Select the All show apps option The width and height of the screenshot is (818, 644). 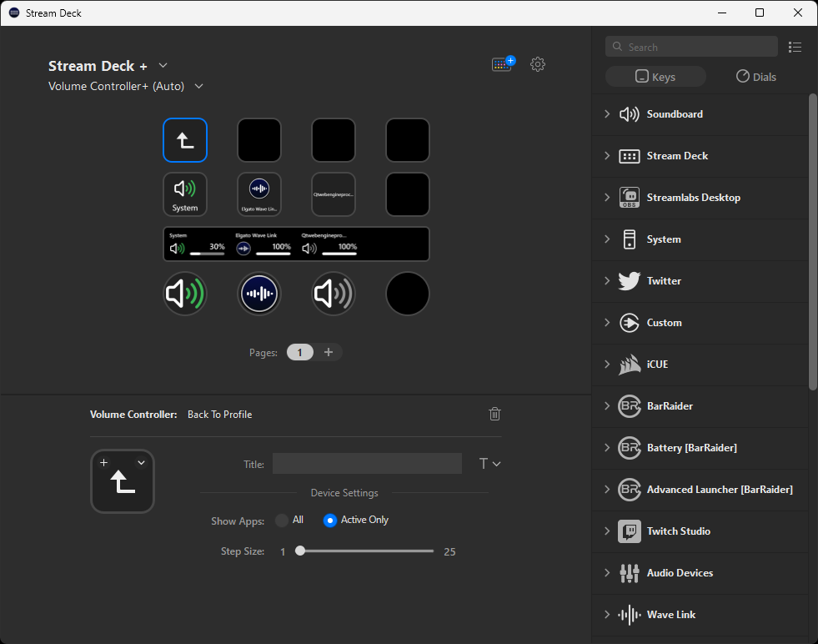coord(282,521)
